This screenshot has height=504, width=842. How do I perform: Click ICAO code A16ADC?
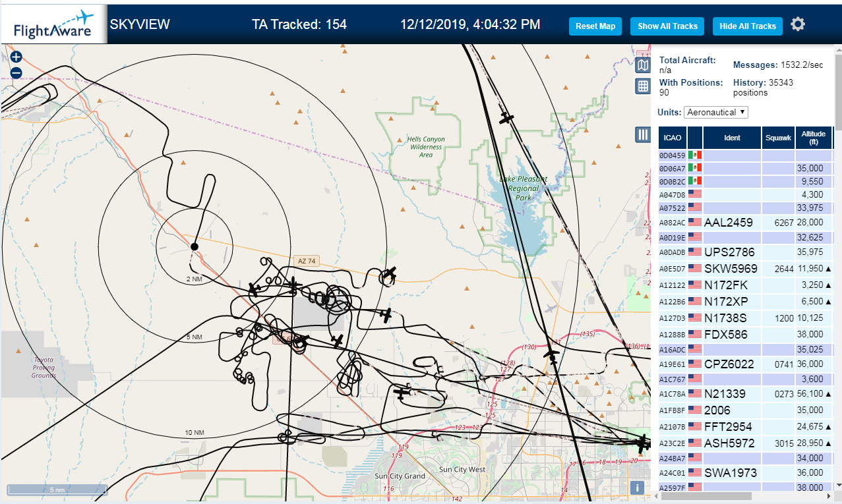click(x=673, y=349)
